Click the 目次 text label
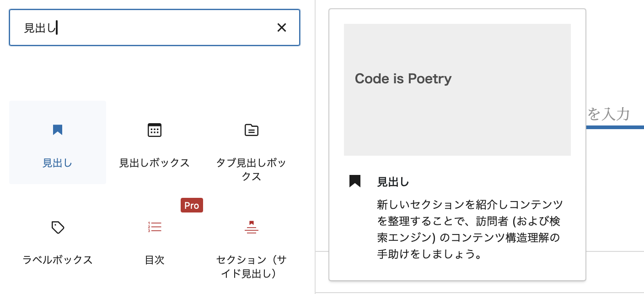This screenshot has height=294, width=644. pyautogui.click(x=155, y=260)
